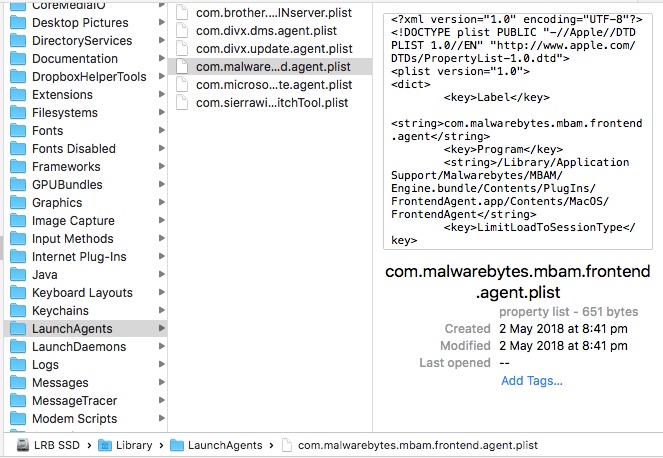663x458 pixels.
Task: Click the Java folder icon
Action: (x=18, y=275)
